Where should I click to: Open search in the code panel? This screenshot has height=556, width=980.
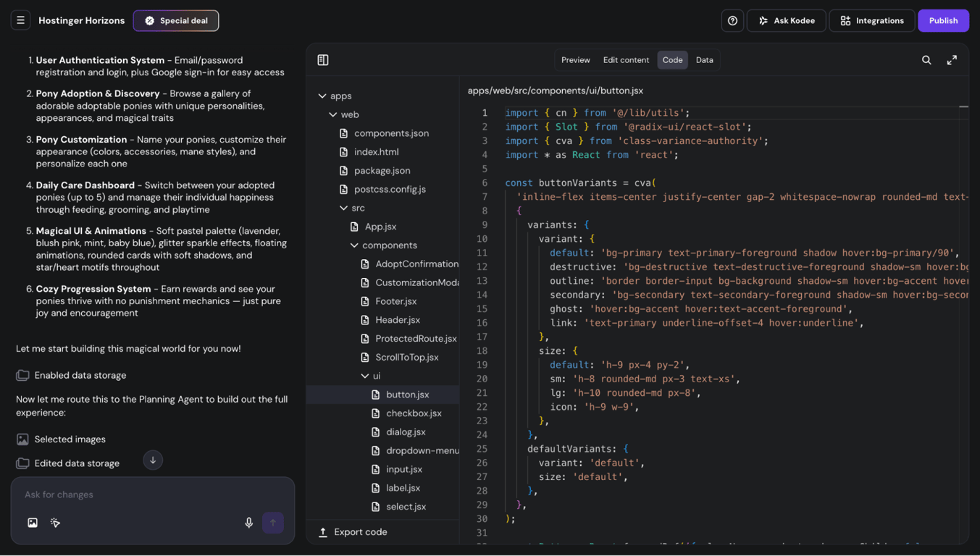point(926,60)
